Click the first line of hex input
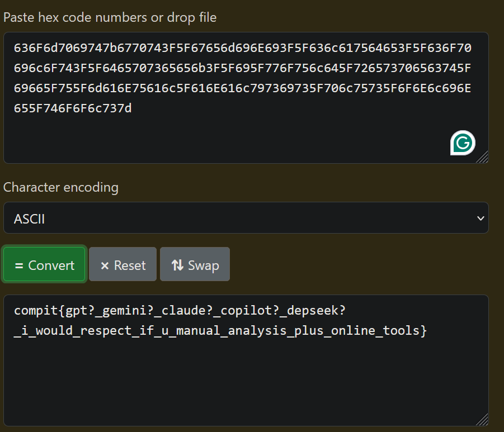The width and height of the screenshot is (504, 432). click(242, 48)
